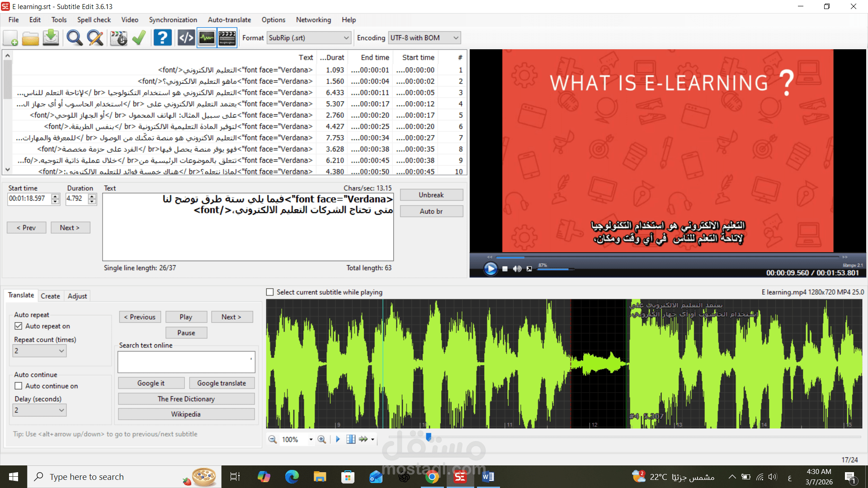Click the New subtitle file icon
The width and height of the screenshot is (868, 488).
10,38
